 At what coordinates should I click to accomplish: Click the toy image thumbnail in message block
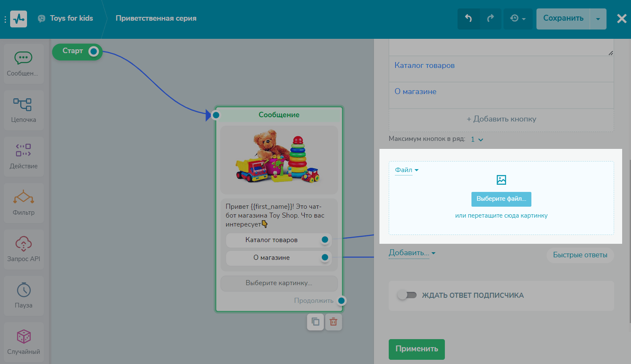point(279,159)
